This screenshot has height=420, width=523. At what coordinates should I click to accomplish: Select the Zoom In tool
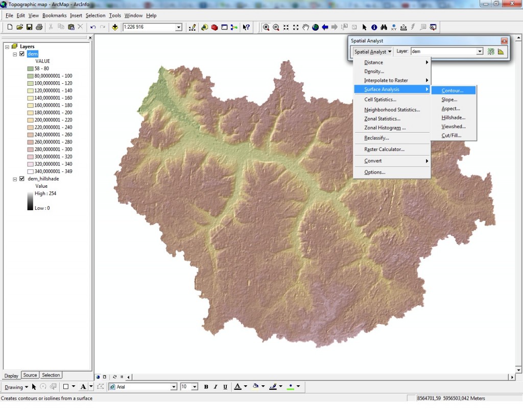(x=266, y=27)
